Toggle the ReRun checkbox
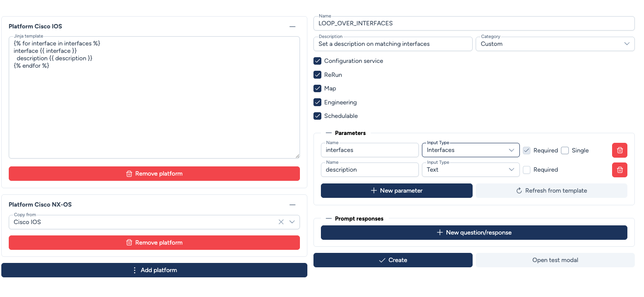 pos(318,75)
